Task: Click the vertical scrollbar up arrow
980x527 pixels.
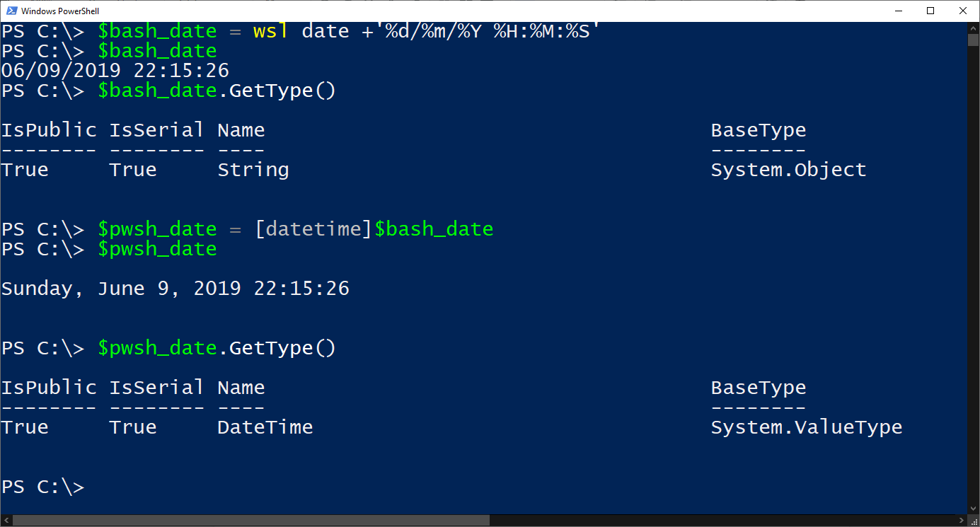Action: click(973, 30)
